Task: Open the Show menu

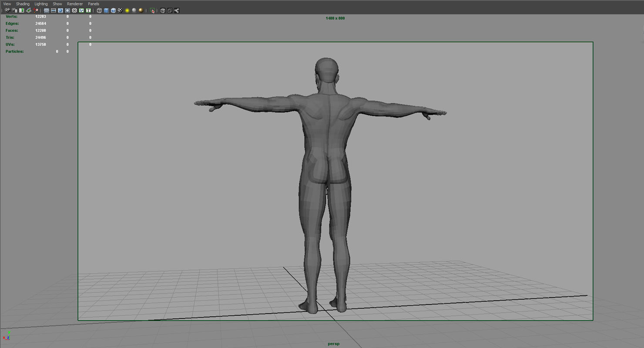Action: [x=57, y=4]
